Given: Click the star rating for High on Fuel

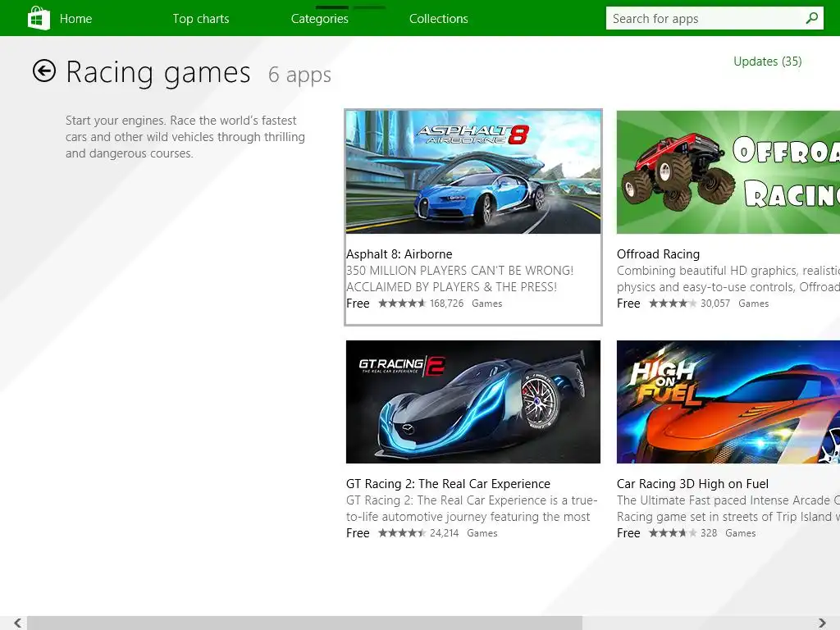Looking at the screenshot, I should (x=673, y=533).
